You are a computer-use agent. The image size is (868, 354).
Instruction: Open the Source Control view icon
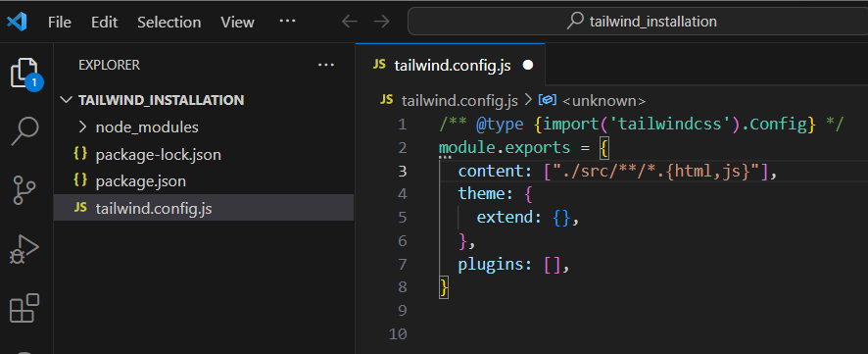(24, 190)
